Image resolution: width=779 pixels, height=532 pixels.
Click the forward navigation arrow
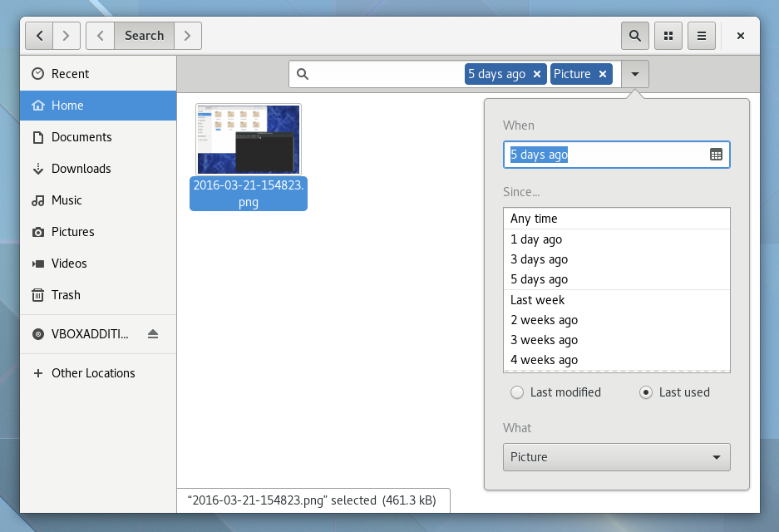point(66,36)
